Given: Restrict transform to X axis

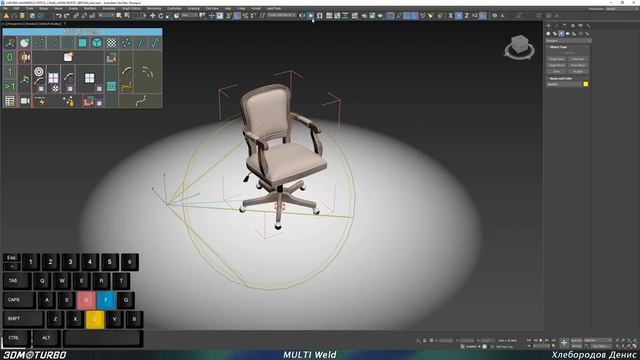Looking at the screenshot, I should pyautogui.click(x=451, y=16).
